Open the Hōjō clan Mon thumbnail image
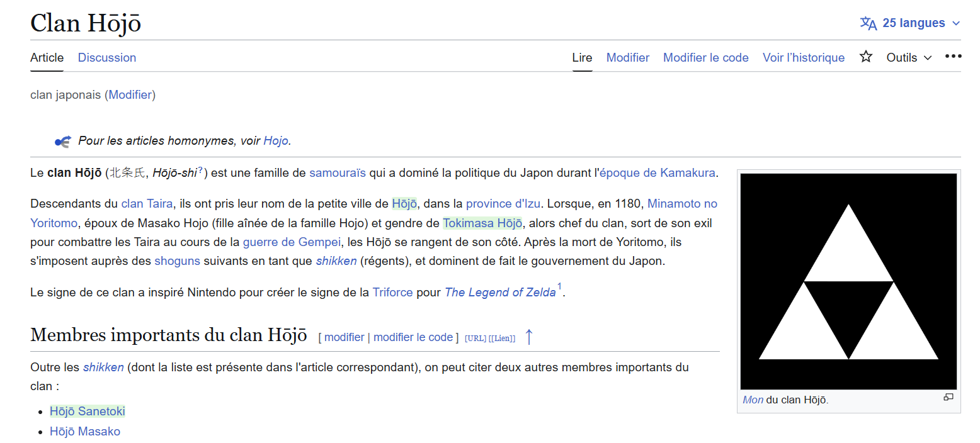 pos(848,281)
